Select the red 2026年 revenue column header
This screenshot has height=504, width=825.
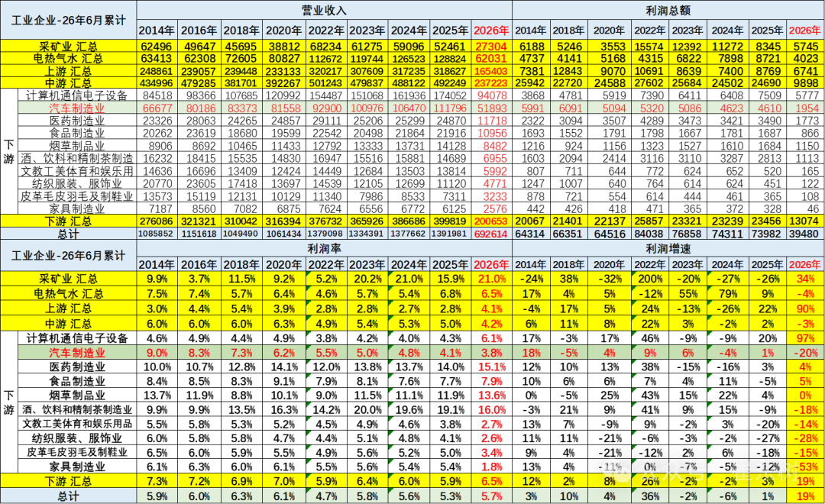pyautogui.click(x=491, y=31)
